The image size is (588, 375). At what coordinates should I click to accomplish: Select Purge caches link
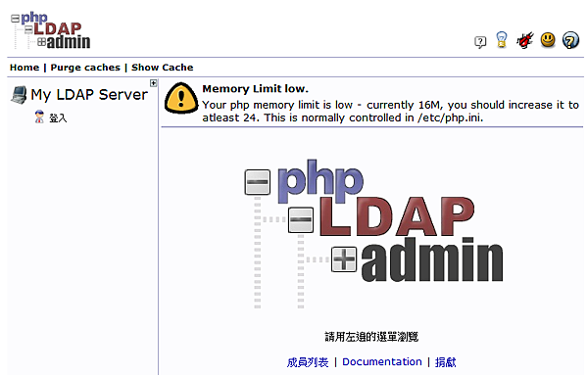tap(85, 68)
